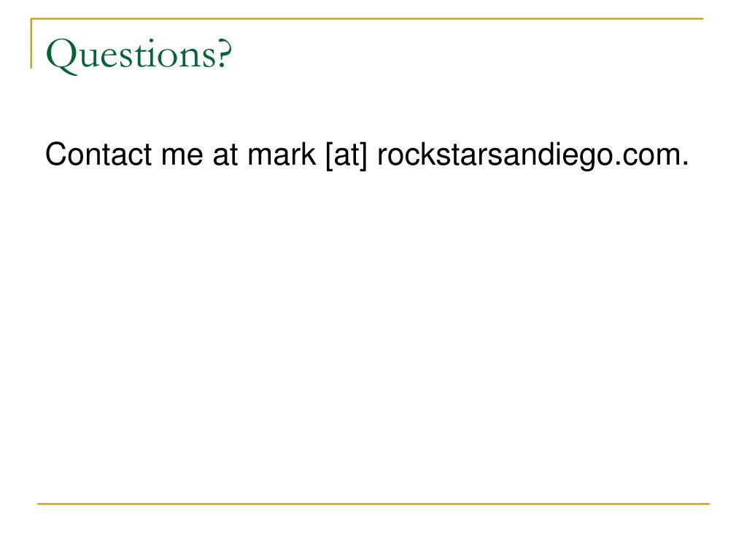Select the word "mark" in the email
Screen dimensions: 747x560
[282, 155]
